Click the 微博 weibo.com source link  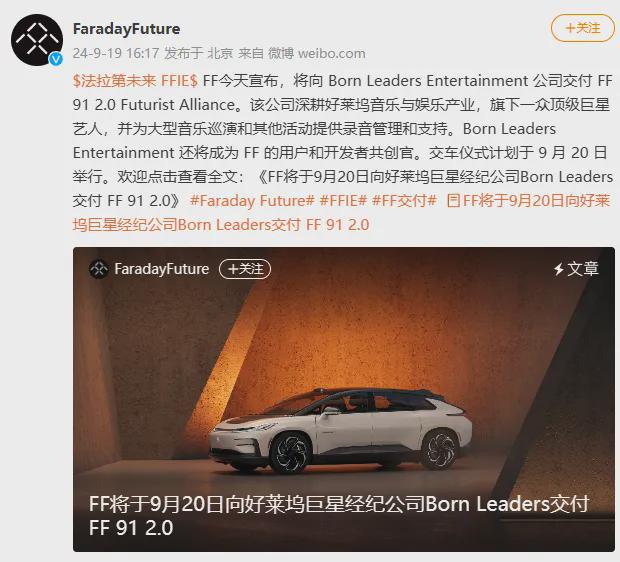pyautogui.click(x=317, y=53)
